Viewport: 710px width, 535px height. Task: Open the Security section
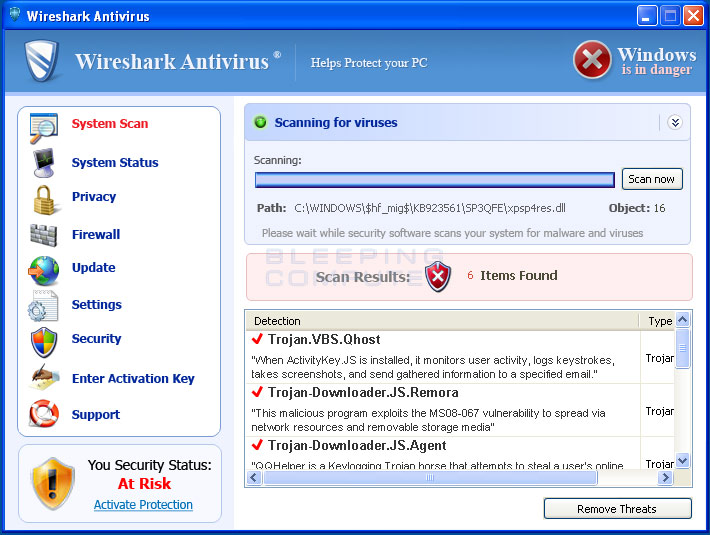[96, 339]
